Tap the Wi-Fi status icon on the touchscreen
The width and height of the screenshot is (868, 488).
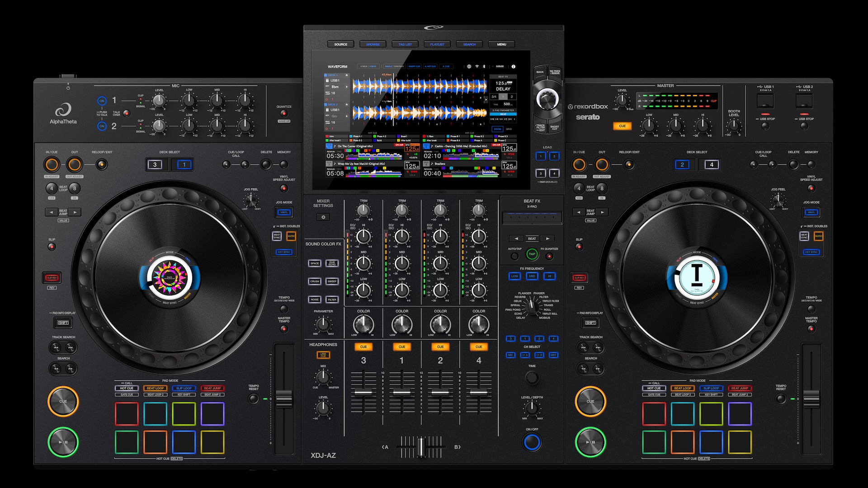[476, 66]
